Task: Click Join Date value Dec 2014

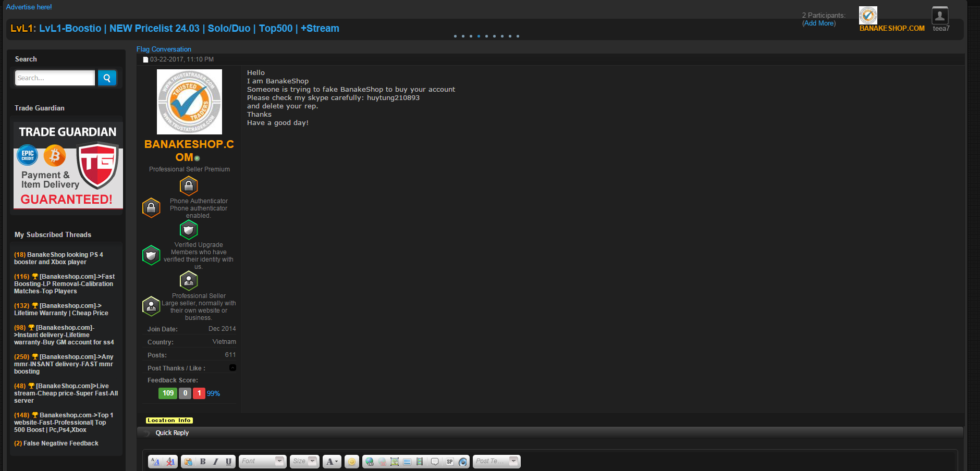Action: coord(222,329)
